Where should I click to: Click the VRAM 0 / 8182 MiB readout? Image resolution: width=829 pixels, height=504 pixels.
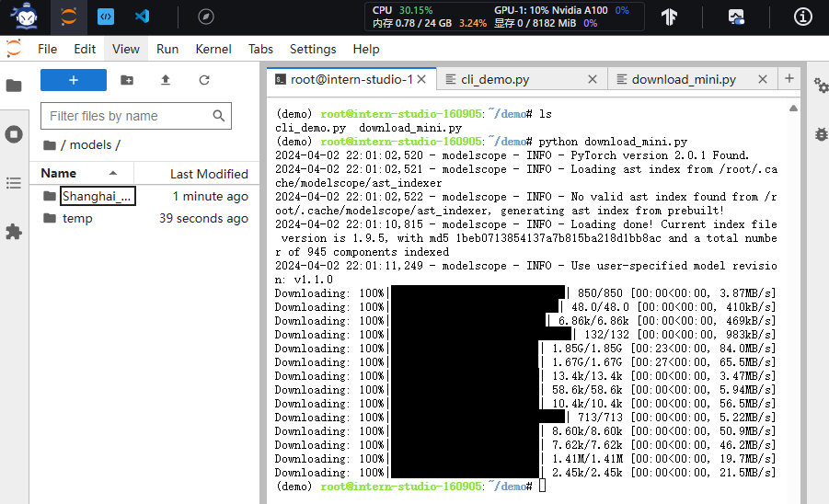pos(546,23)
